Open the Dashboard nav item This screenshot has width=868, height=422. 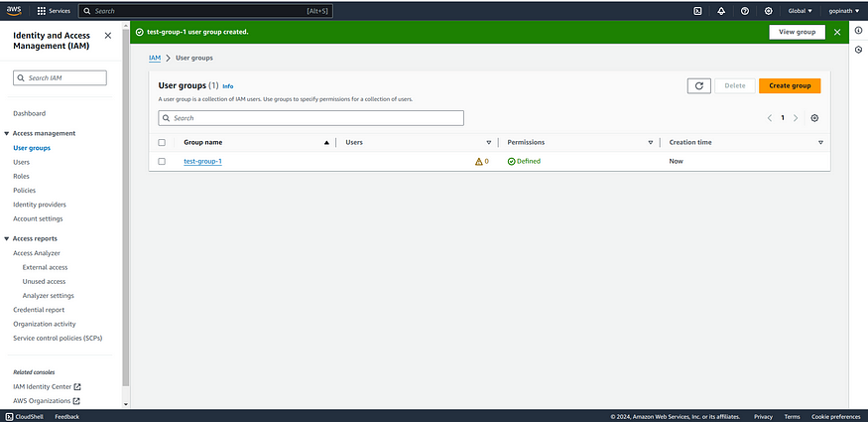pyautogui.click(x=30, y=113)
